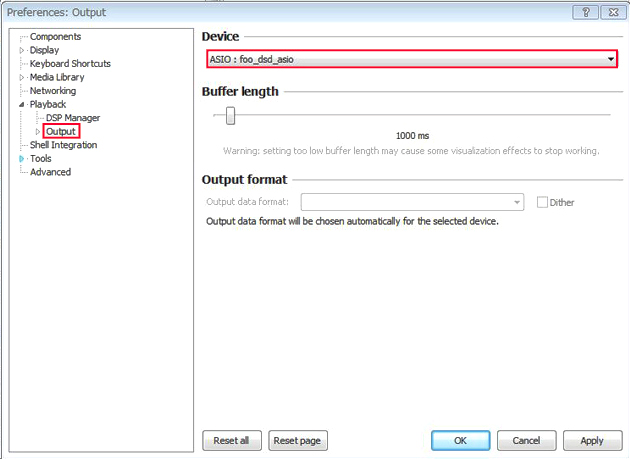This screenshot has width=630, height=459.
Task: Open Shell Integration preferences page
Action: coord(63,145)
